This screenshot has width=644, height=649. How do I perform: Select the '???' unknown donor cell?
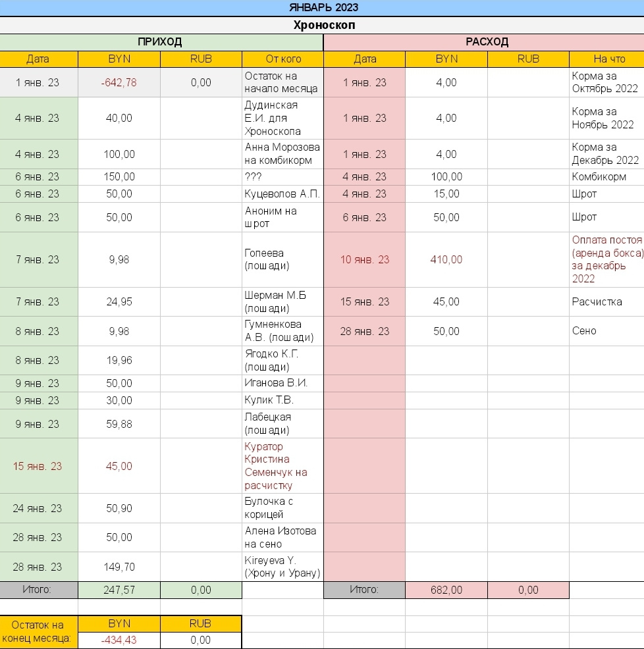282,176
